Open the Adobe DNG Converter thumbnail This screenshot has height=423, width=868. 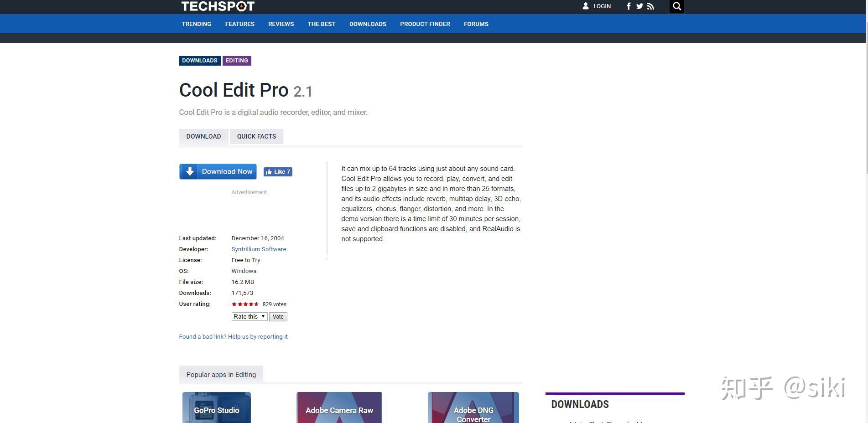[x=473, y=408]
